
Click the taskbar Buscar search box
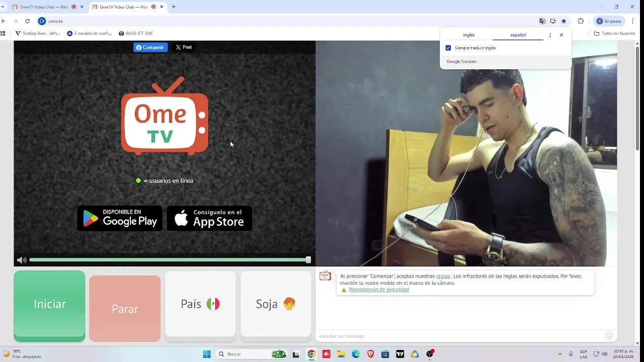(x=252, y=354)
